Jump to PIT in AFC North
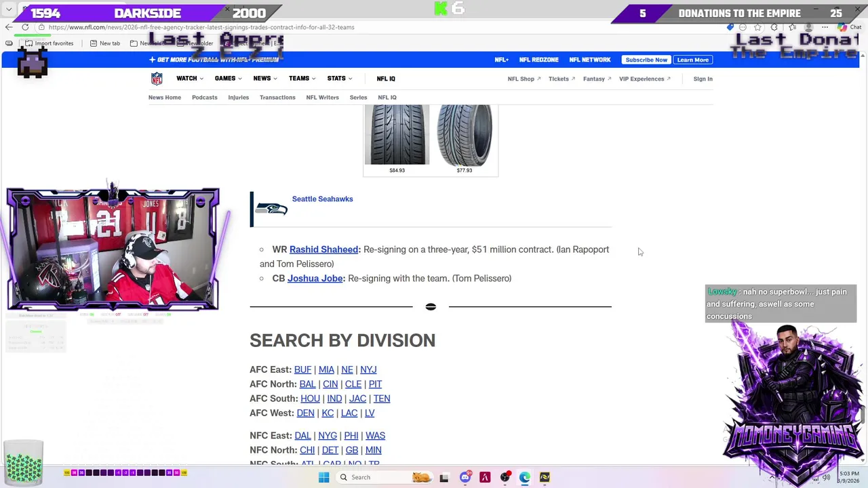This screenshot has width=868, height=488. coord(375,384)
